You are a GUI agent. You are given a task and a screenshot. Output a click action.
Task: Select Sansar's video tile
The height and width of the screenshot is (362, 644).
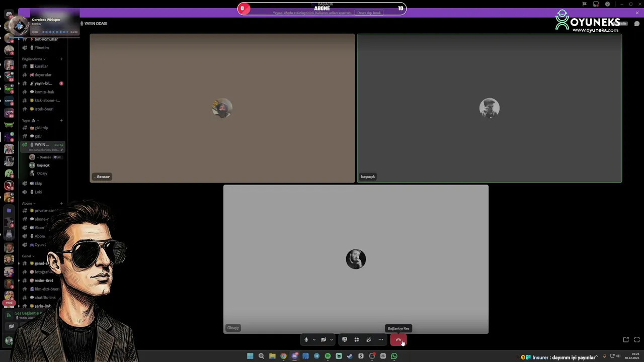point(222,108)
